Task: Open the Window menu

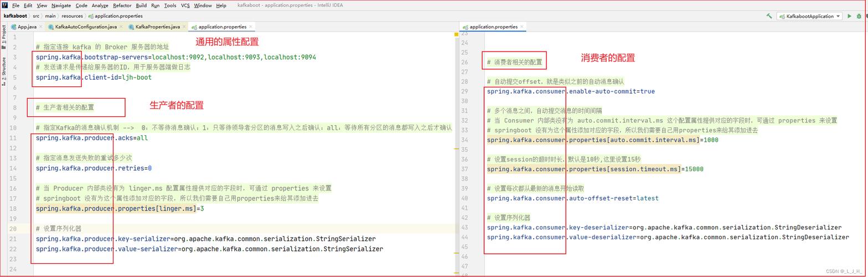Action: (203, 6)
